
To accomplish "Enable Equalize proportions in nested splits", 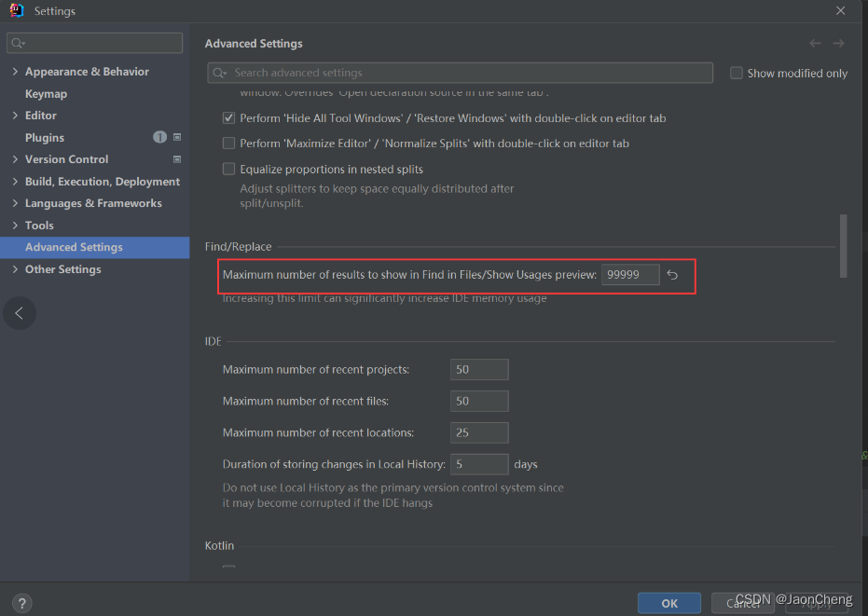I will coord(228,169).
